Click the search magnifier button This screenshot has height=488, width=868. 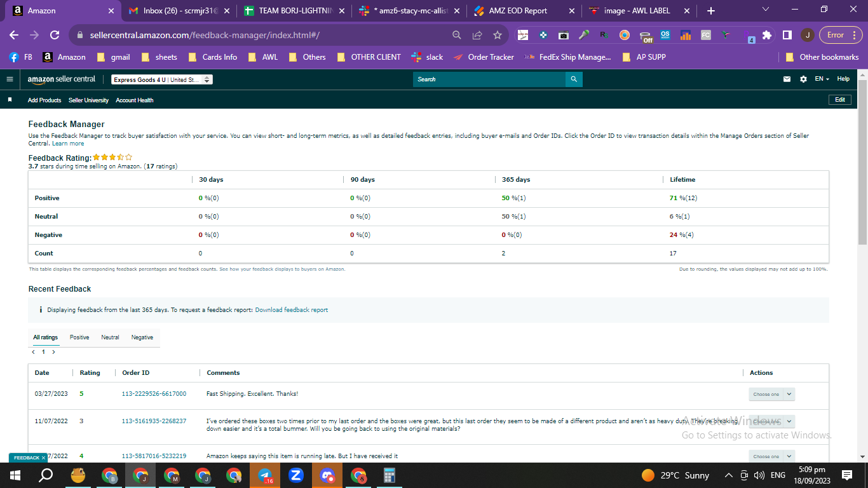(574, 79)
